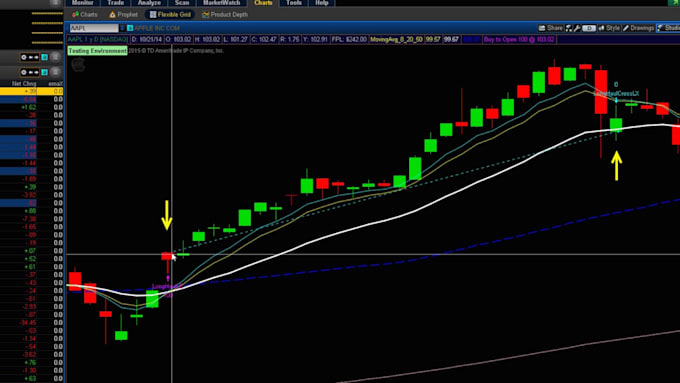Click the chart grid icon next to Share

tap(569, 28)
